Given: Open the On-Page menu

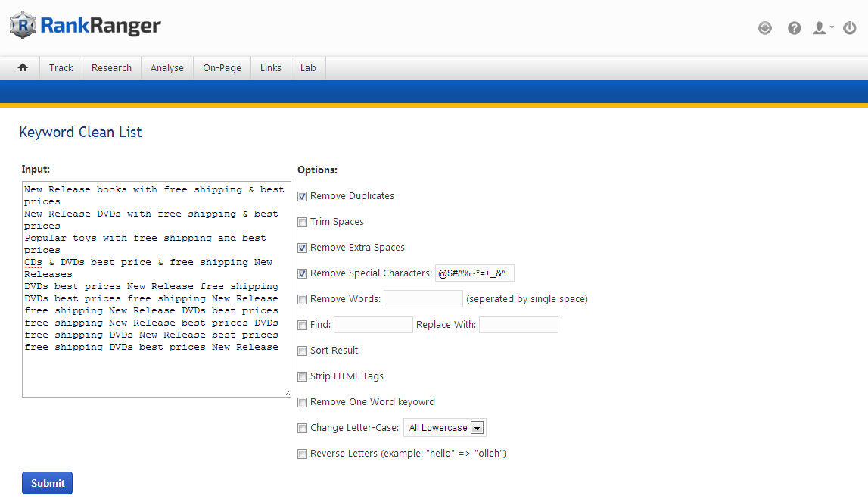Looking at the screenshot, I should click(222, 67).
